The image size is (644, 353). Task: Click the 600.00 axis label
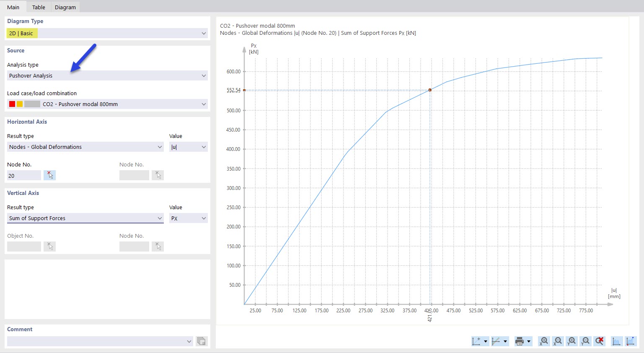pyautogui.click(x=234, y=72)
